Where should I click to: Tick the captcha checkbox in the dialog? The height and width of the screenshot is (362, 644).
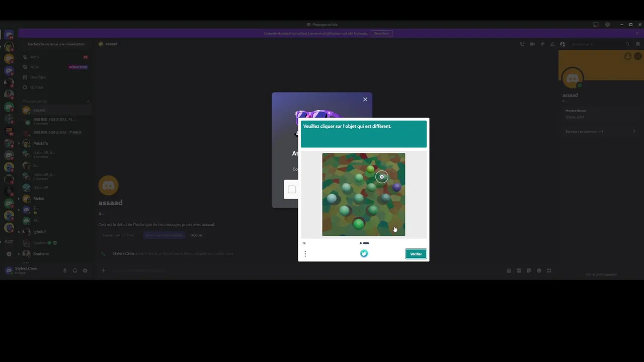pyautogui.click(x=292, y=190)
